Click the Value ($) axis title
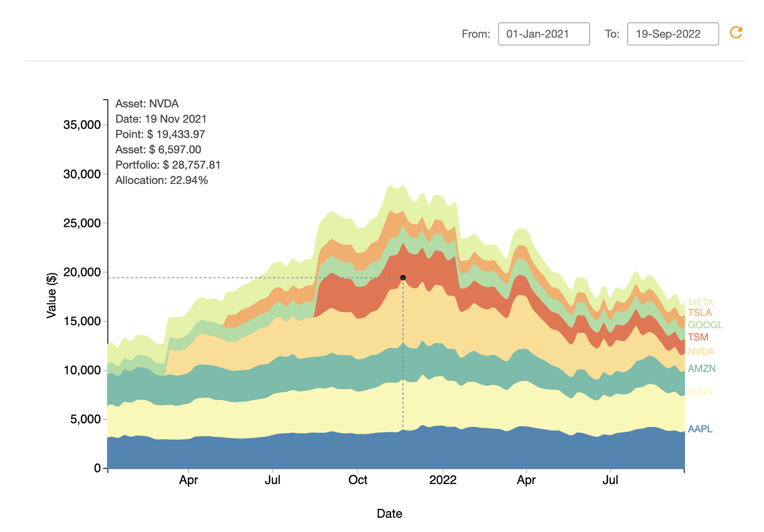 point(51,295)
